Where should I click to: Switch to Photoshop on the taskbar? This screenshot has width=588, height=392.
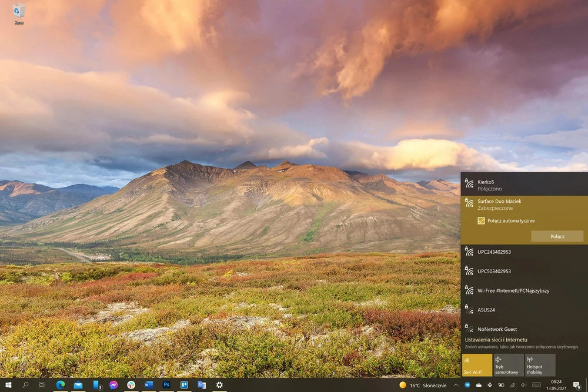point(166,385)
